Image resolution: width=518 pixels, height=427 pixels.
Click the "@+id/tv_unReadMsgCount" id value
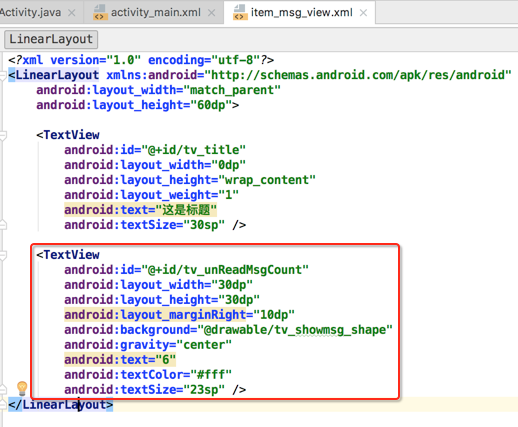[225, 270]
